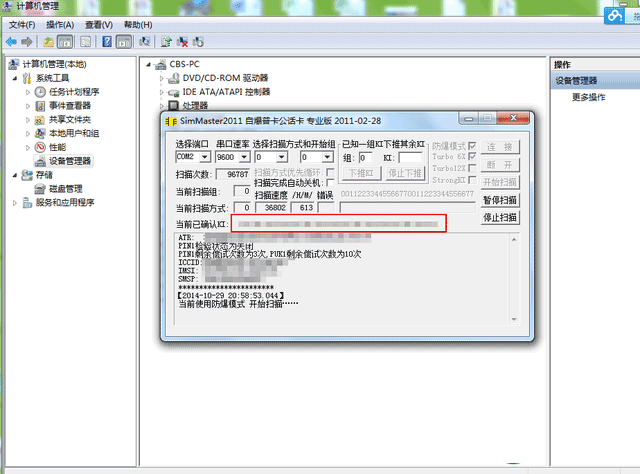Click the DVD/CD-ROM drive icon
Image resolution: width=640 pixels, height=474 pixels.
click(x=174, y=78)
